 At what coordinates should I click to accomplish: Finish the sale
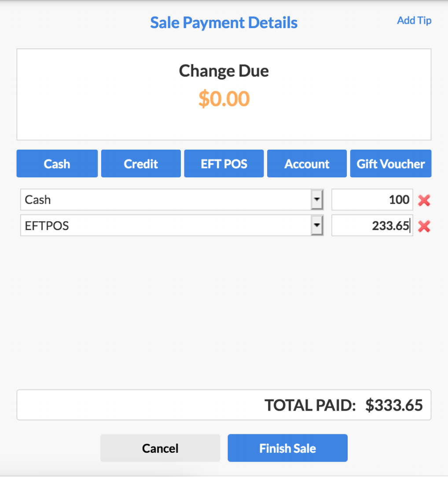click(x=287, y=448)
